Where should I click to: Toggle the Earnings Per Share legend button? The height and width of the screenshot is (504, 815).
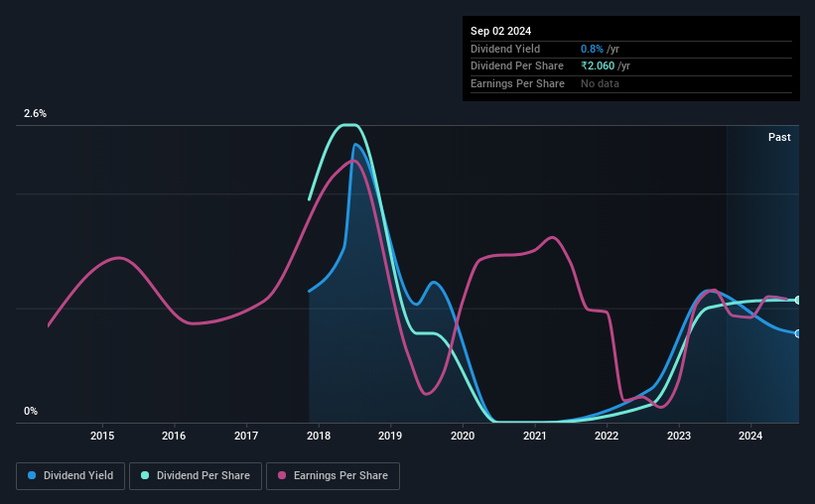coord(333,476)
